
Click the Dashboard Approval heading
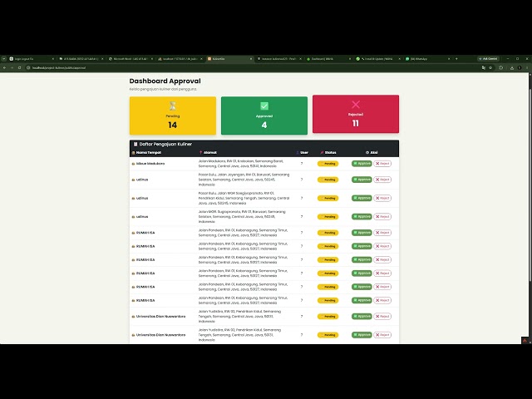(165, 81)
